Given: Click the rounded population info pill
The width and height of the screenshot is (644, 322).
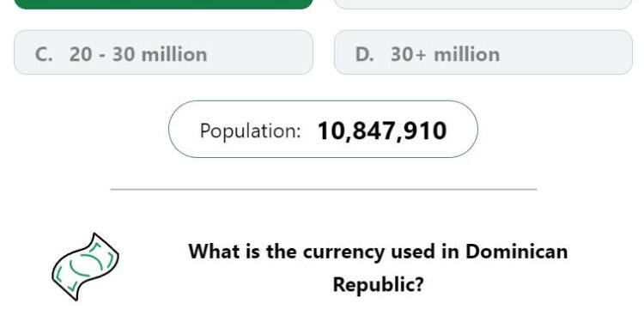Looking at the screenshot, I should click(x=323, y=129).
